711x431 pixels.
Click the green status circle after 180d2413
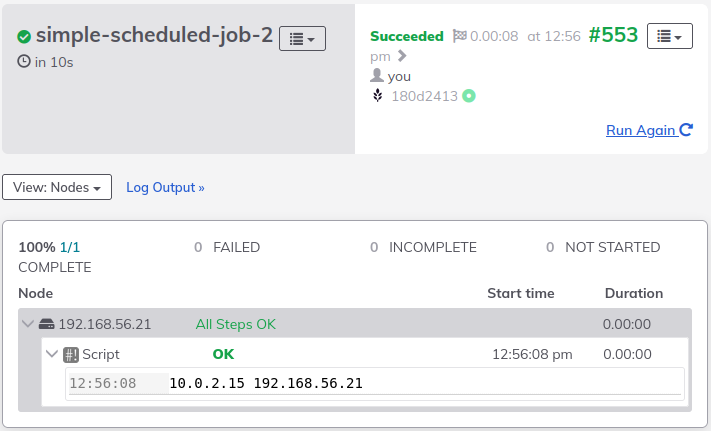(469, 96)
